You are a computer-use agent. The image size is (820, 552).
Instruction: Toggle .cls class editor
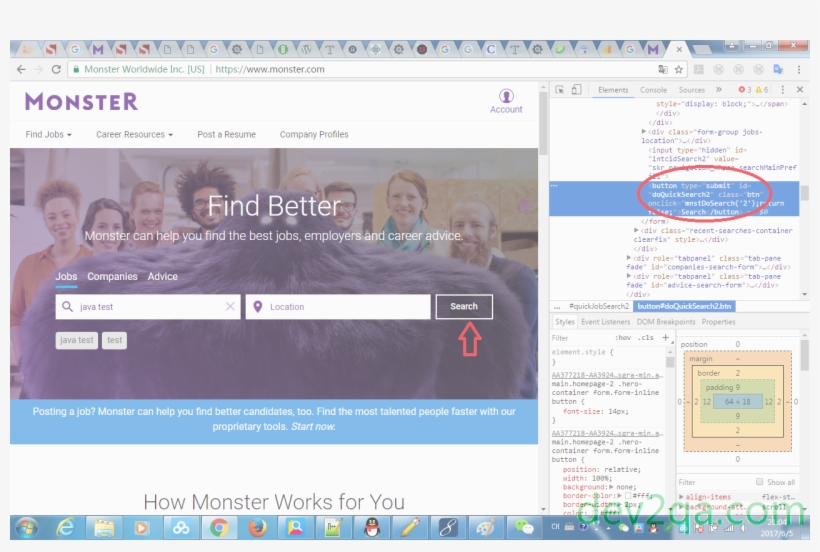(x=646, y=338)
